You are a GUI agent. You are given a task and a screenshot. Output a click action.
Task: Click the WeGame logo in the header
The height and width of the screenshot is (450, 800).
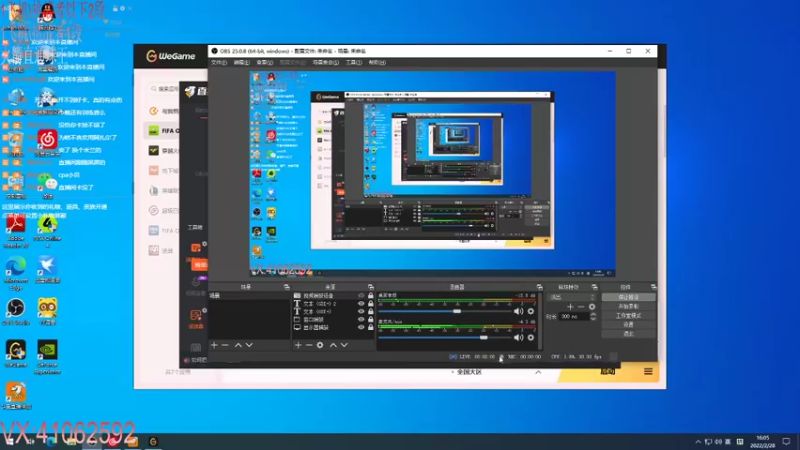171,56
